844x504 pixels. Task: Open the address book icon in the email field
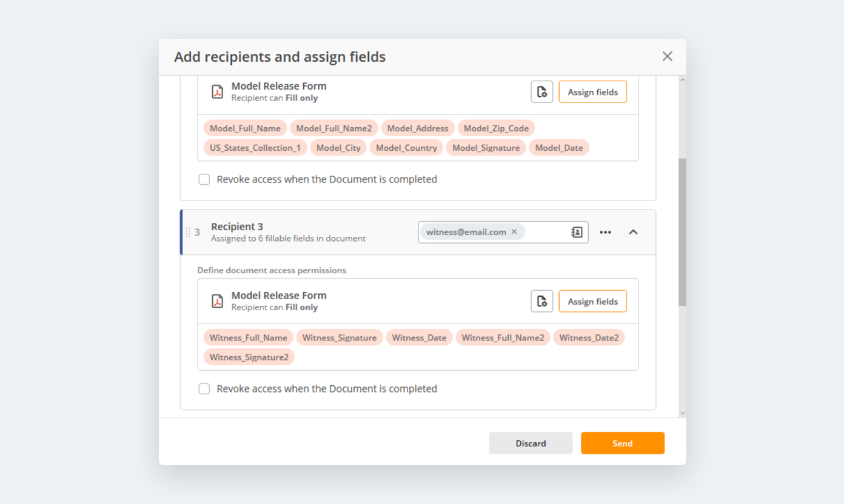coord(577,232)
